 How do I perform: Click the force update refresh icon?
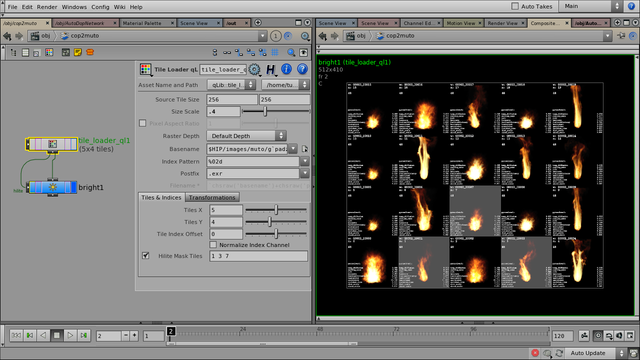point(559,353)
